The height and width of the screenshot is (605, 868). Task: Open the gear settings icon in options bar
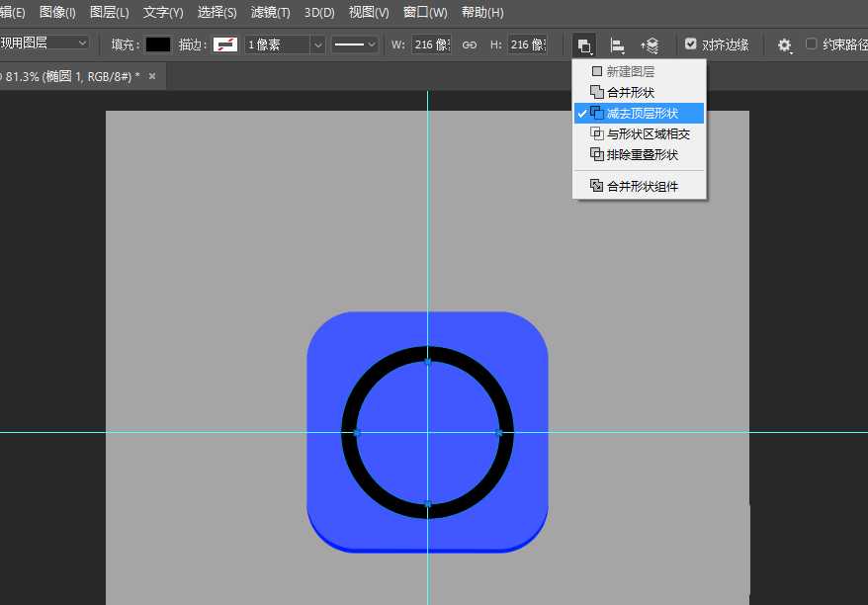(784, 45)
